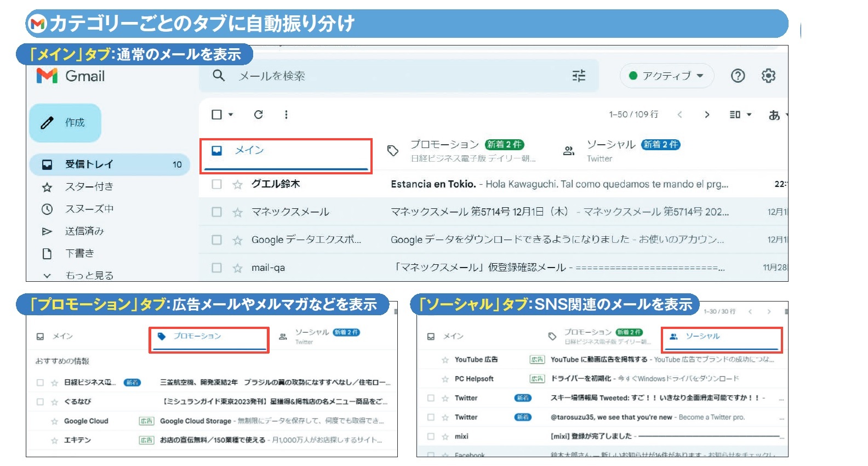This screenshot has width=868, height=466.
Task: Star the mail-qa email
Action: pos(237,268)
